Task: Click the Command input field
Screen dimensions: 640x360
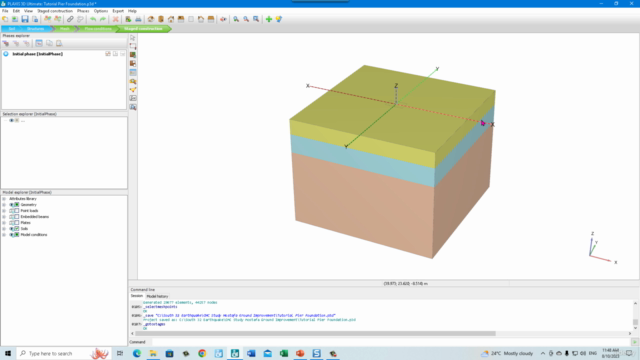Action: click(x=390, y=342)
